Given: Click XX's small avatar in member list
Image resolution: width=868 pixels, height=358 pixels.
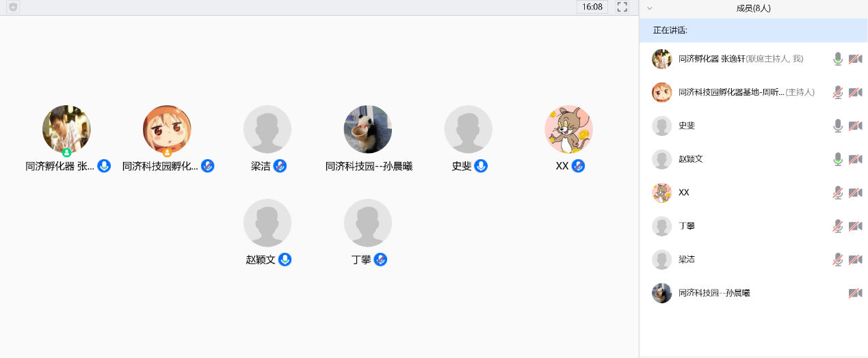Looking at the screenshot, I should pyautogui.click(x=661, y=193).
